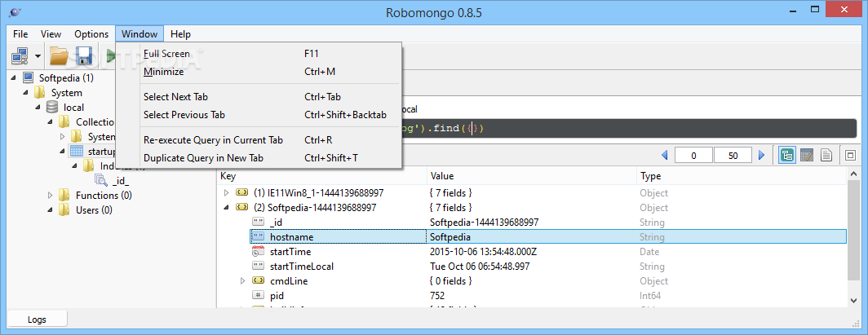Click the string type icon beside hostname
The width and height of the screenshot is (868, 335).
[x=259, y=236]
